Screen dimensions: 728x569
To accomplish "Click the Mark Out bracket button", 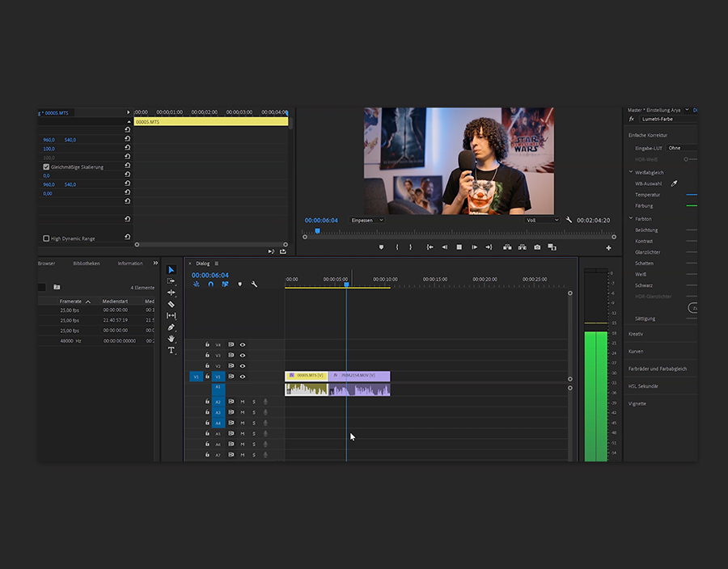I will [x=410, y=247].
